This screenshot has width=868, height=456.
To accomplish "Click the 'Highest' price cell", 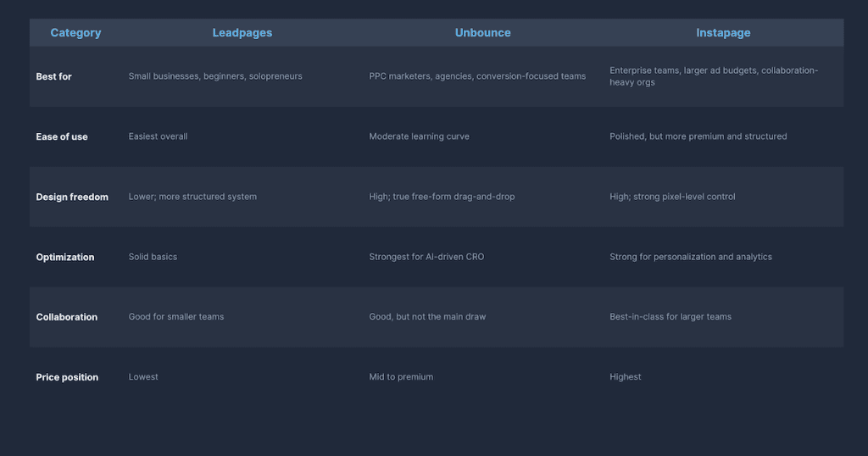I will pyautogui.click(x=625, y=377).
